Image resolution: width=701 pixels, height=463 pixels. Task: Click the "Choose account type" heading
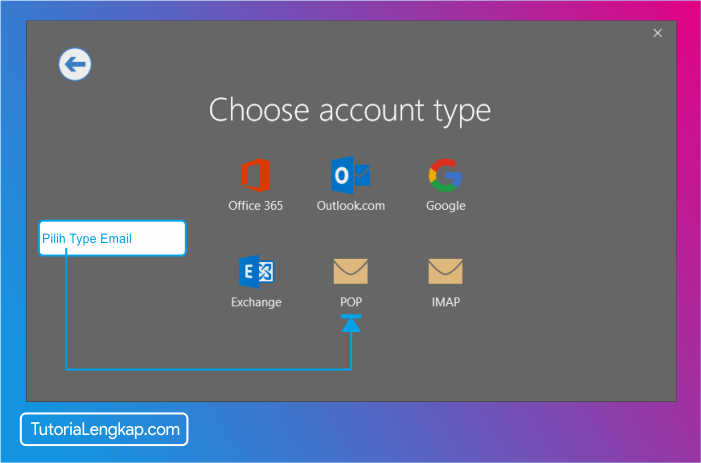[x=350, y=110]
